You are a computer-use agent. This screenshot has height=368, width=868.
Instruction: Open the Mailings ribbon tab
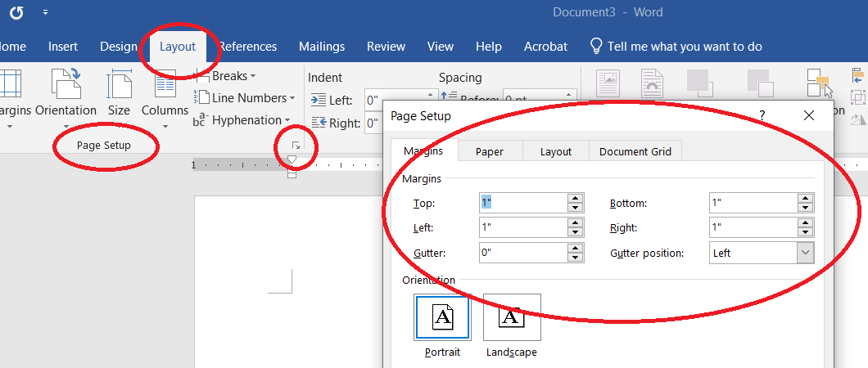point(321,47)
